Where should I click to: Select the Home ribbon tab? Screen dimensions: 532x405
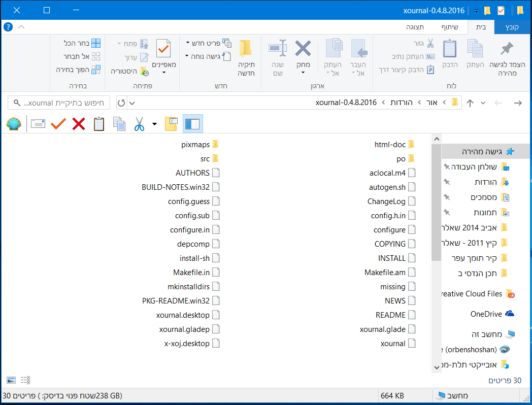pyautogui.click(x=481, y=27)
